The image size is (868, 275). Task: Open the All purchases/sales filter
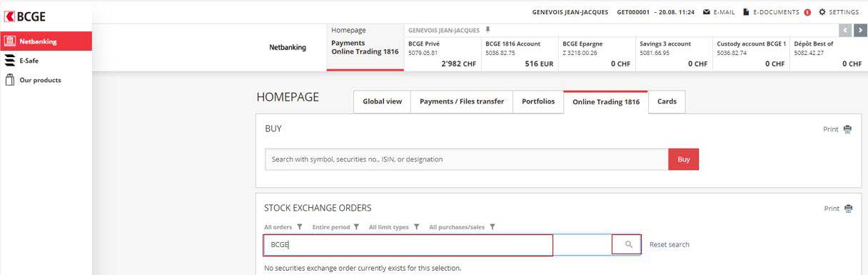[x=462, y=227]
